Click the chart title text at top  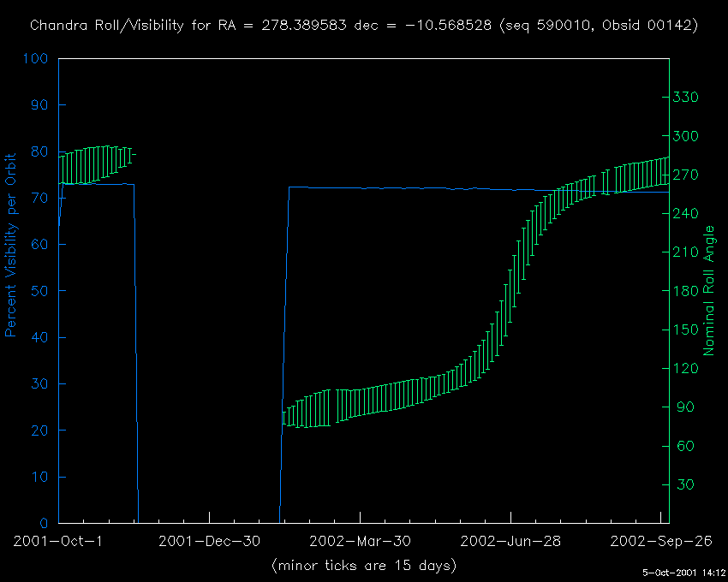click(x=364, y=26)
